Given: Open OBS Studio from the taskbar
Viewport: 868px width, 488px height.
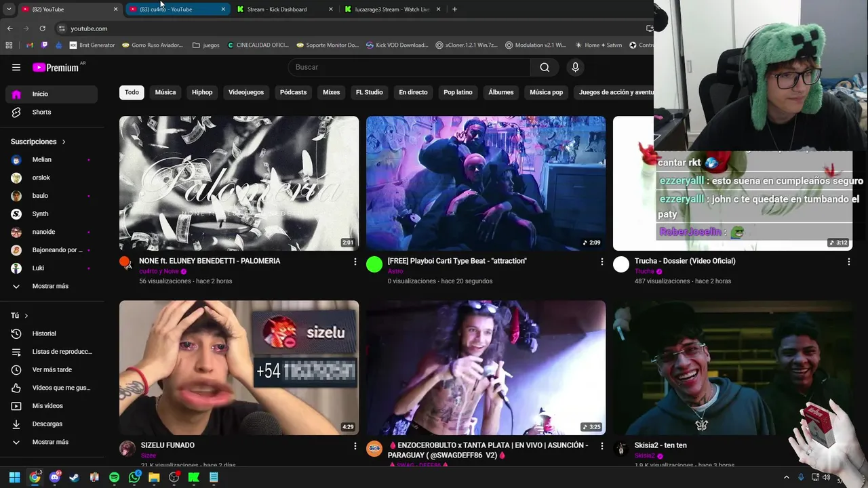Looking at the screenshot, I should point(174,477).
